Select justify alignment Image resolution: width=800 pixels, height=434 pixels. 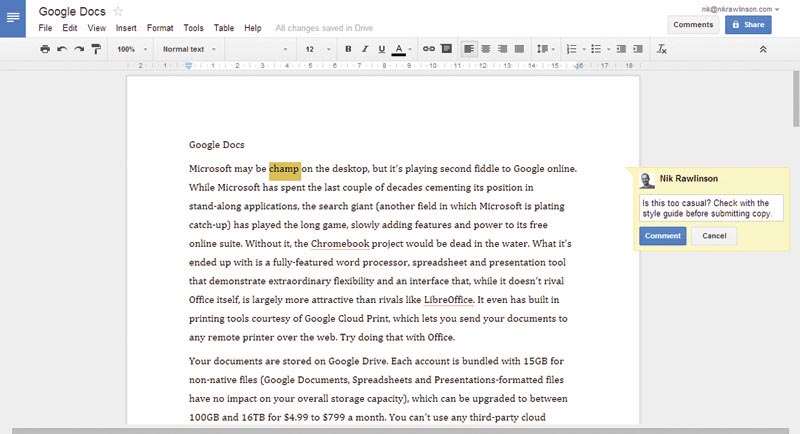519,49
